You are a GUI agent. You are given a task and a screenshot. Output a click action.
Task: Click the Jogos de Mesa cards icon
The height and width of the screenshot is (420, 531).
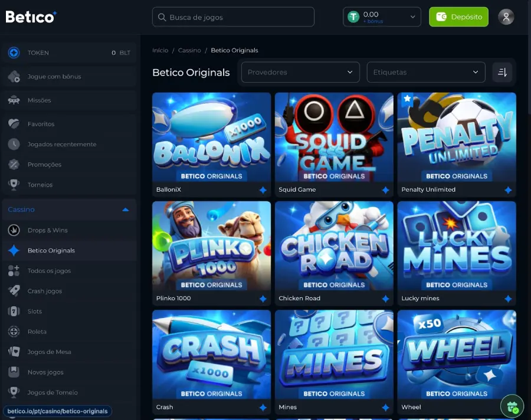(14, 352)
